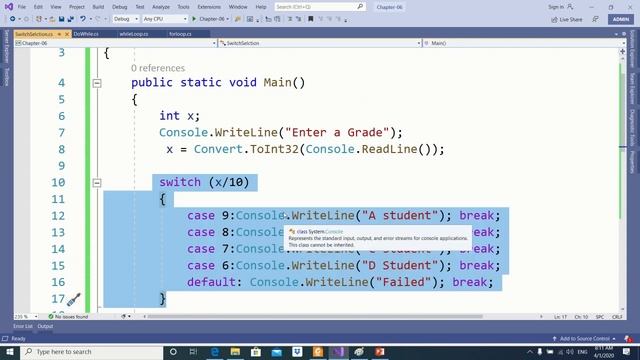Click the Sign in account icon
640x360 pixels.
tap(570, 7)
